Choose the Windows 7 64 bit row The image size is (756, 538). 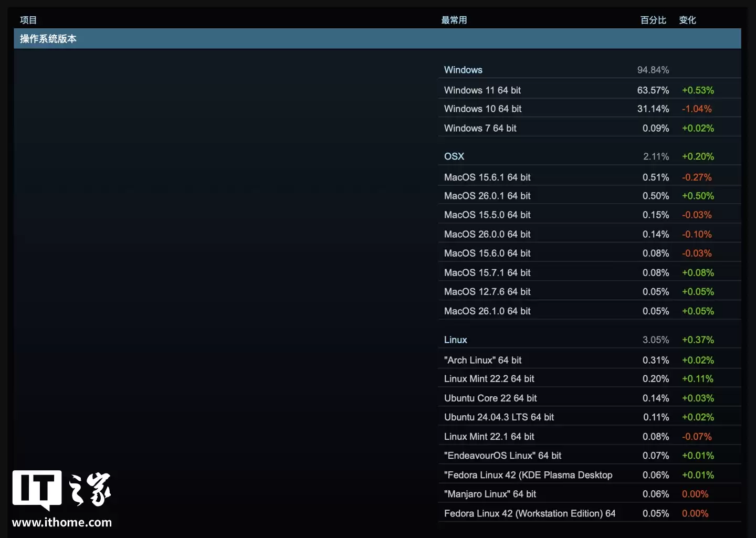[x=480, y=128]
